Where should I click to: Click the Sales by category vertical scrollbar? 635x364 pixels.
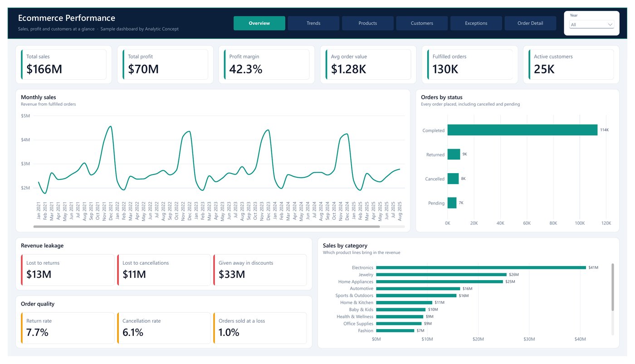[x=613, y=287]
